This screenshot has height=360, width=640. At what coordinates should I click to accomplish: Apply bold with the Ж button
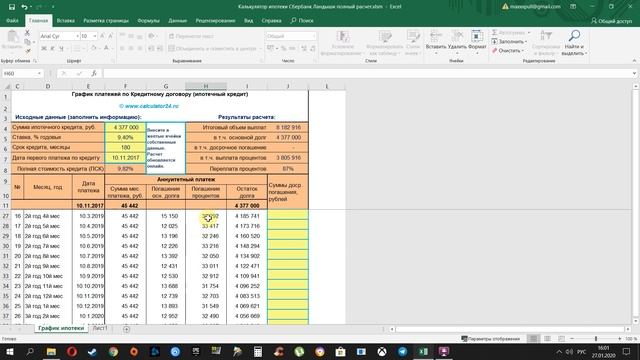44,49
